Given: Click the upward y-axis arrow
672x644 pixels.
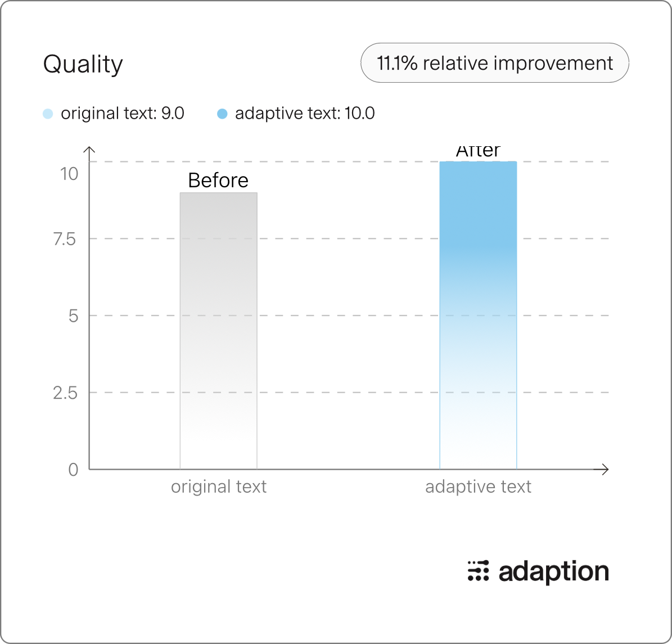Looking at the screenshot, I should click(89, 153).
